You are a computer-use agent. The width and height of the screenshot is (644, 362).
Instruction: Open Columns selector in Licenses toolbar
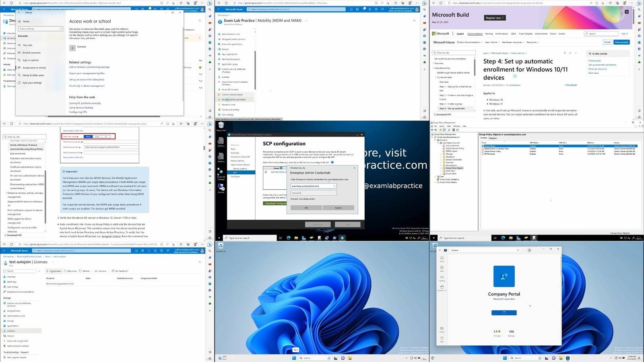coord(101,271)
